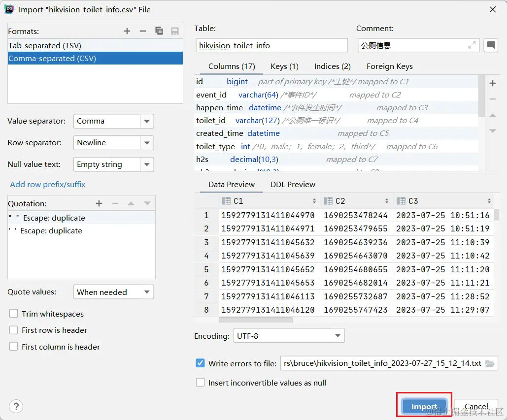Click the Cancel button

(x=476, y=406)
